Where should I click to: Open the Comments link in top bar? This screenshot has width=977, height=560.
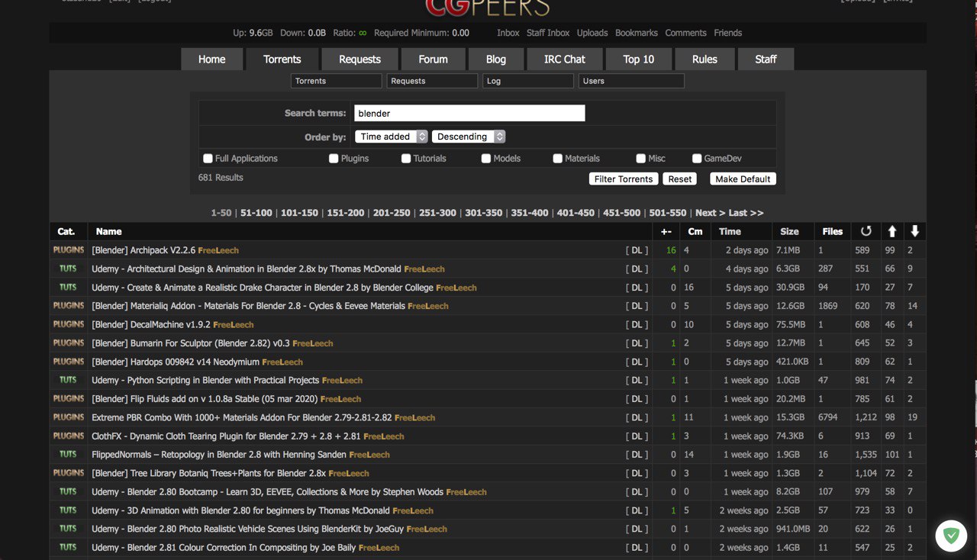685,33
